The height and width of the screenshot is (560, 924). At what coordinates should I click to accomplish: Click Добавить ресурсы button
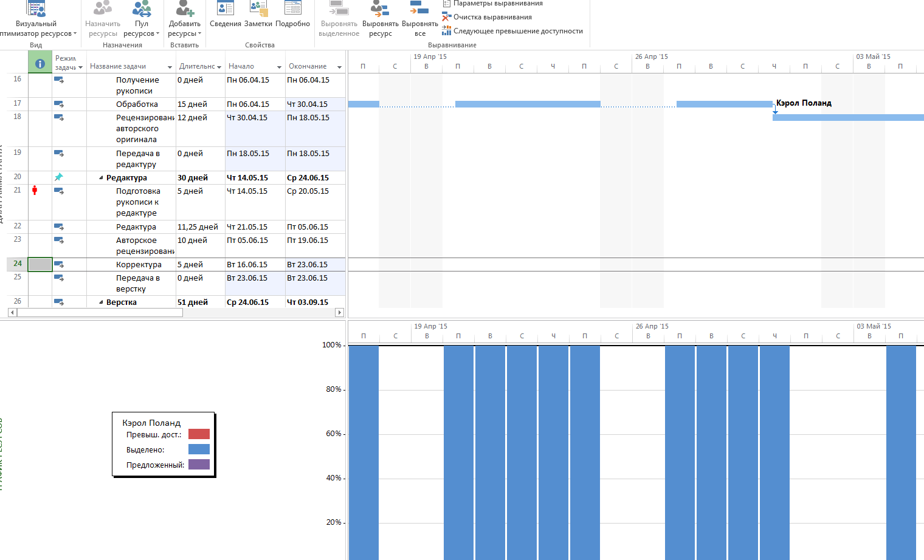(185, 19)
